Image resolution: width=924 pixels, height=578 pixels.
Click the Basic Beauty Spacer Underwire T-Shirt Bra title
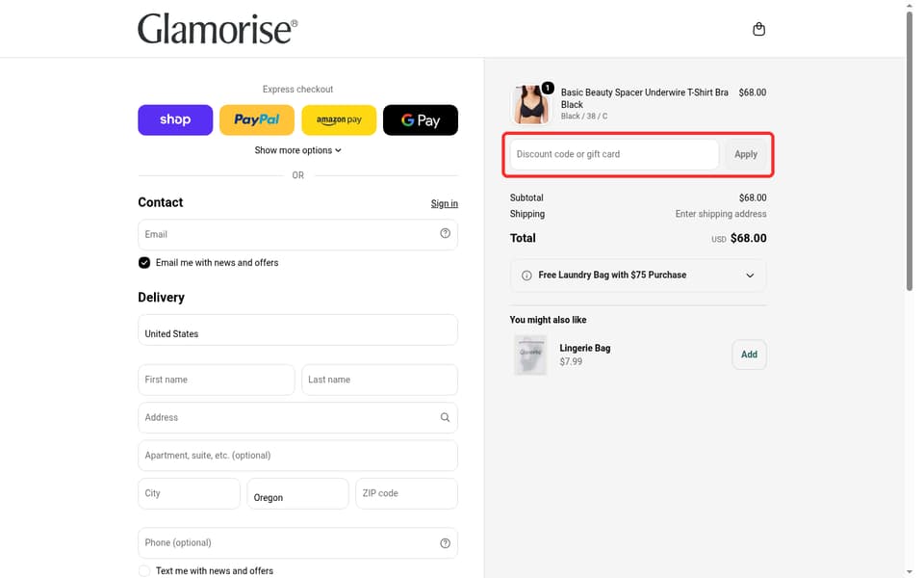(x=644, y=98)
